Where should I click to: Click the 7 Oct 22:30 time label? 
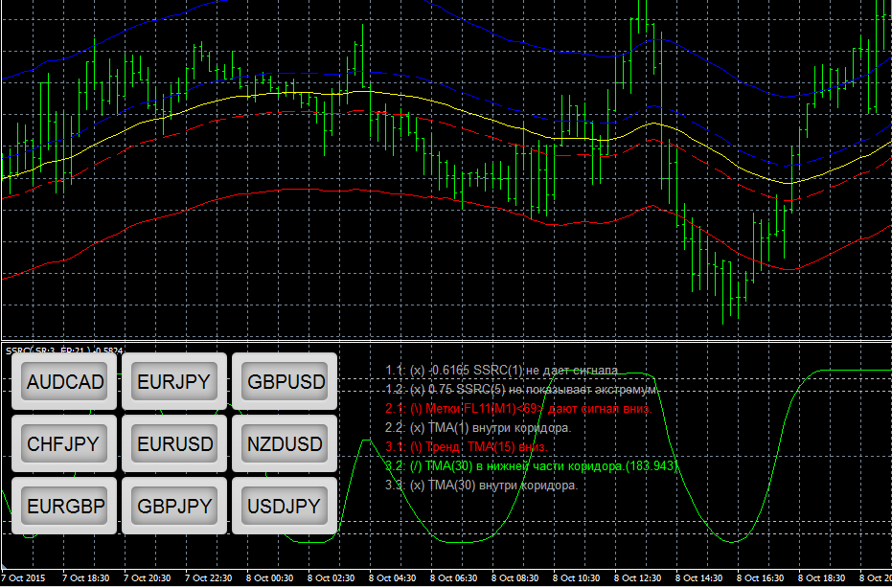[209, 577]
